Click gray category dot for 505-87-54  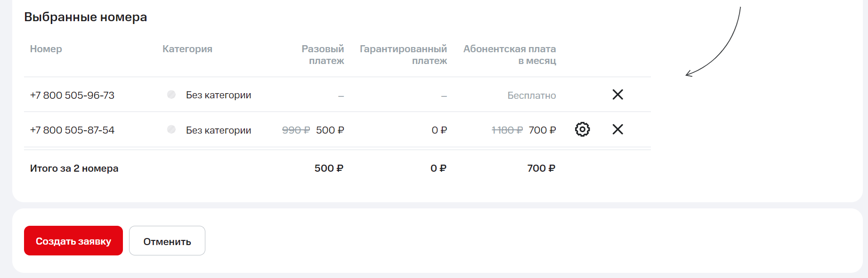pos(171,129)
